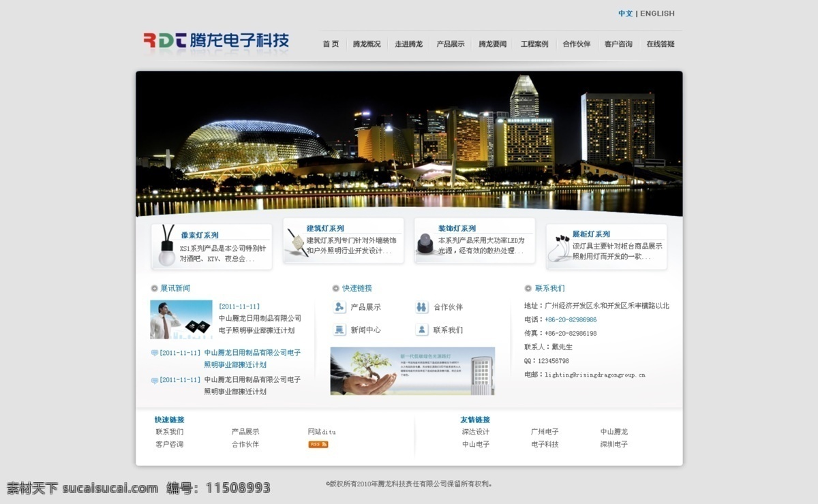
Task: Open 在线答疑 navigation item
Action: pos(661,44)
